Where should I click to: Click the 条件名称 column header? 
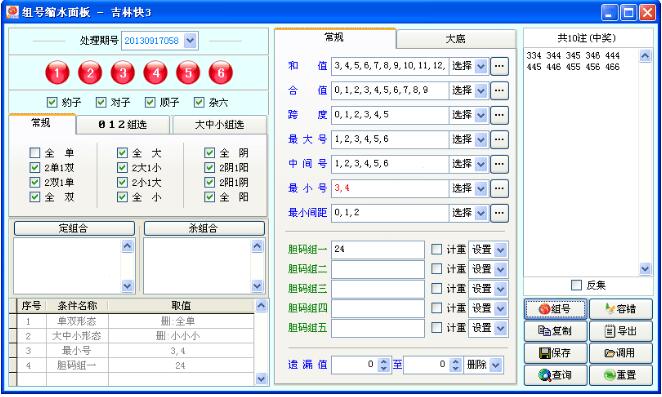[x=77, y=306]
